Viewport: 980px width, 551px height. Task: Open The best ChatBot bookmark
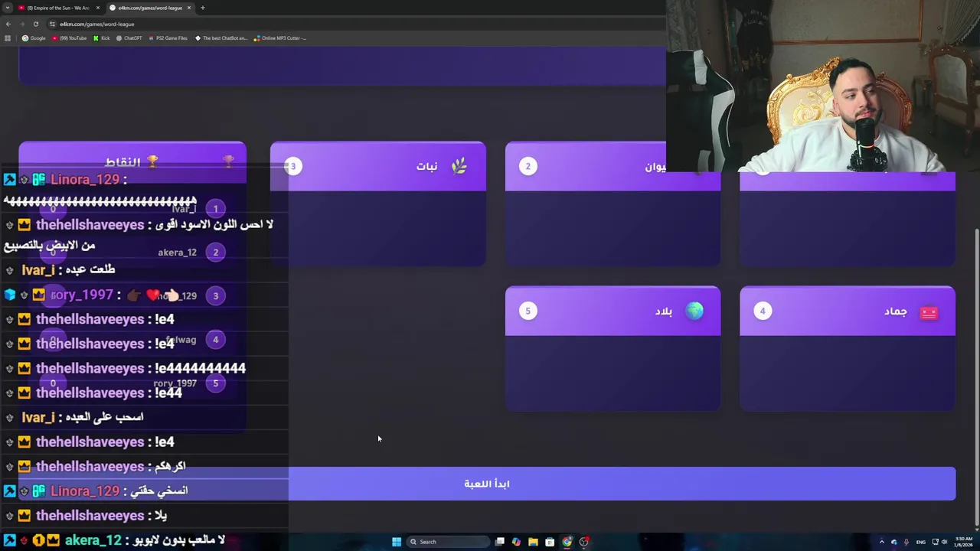(x=221, y=38)
